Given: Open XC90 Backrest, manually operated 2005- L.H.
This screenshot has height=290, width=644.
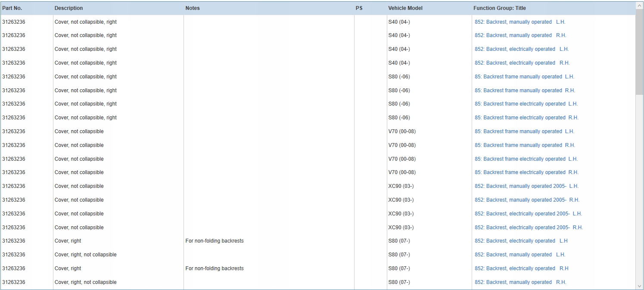Looking at the screenshot, I should (x=526, y=186).
